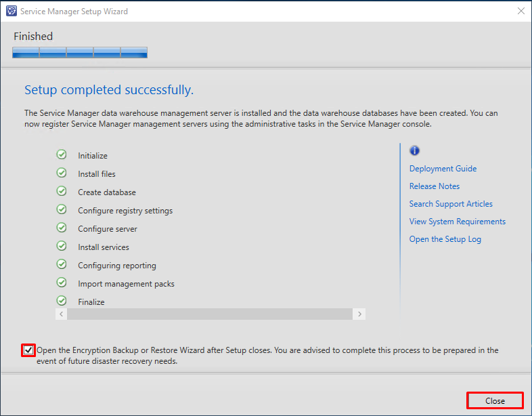Viewport: 532px width, 416px height.
Task: Click the blue information icon above Deployment Guide
Action: 414,150
